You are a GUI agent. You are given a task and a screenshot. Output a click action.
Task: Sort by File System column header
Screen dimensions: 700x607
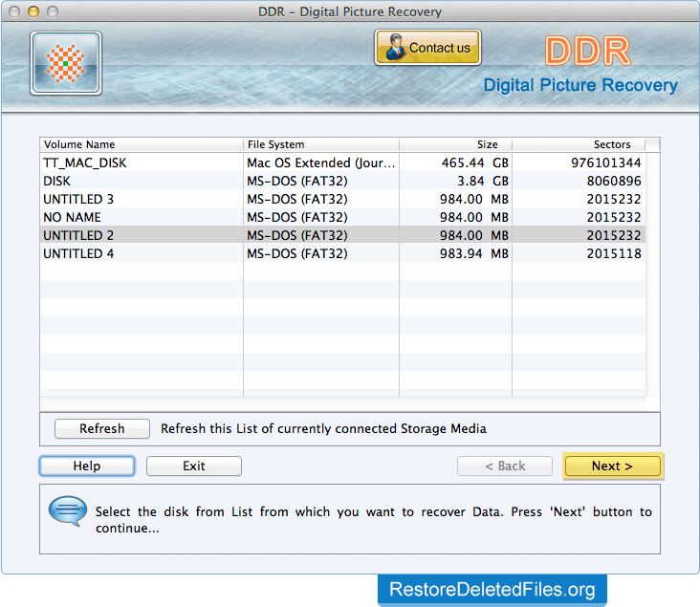coord(321,144)
